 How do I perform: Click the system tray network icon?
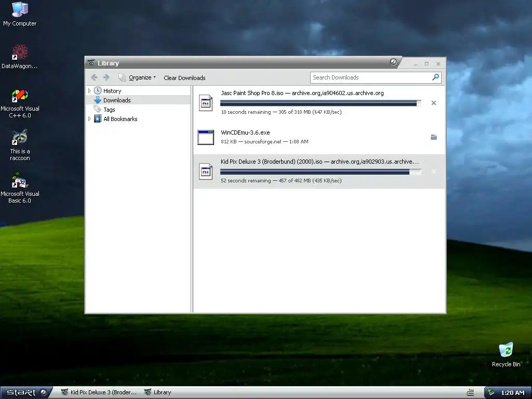coord(491,393)
